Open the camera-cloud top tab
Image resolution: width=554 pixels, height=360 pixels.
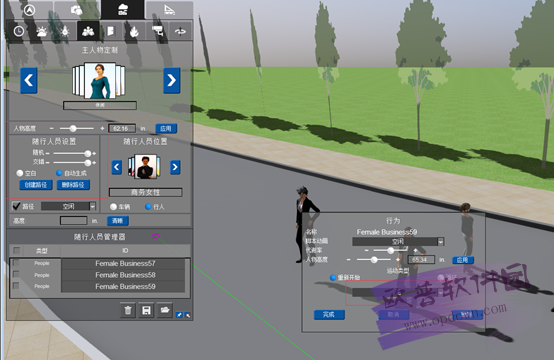[x=76, y=10]
